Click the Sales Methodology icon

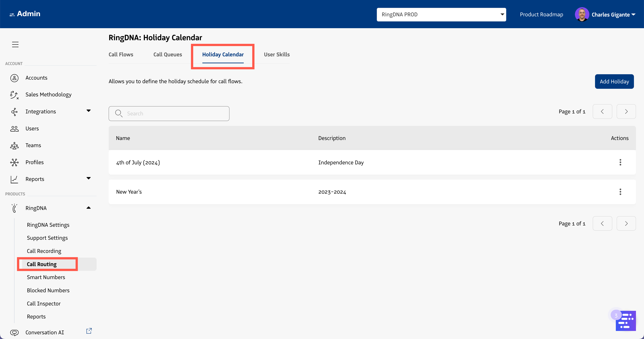tap(14, 95)
